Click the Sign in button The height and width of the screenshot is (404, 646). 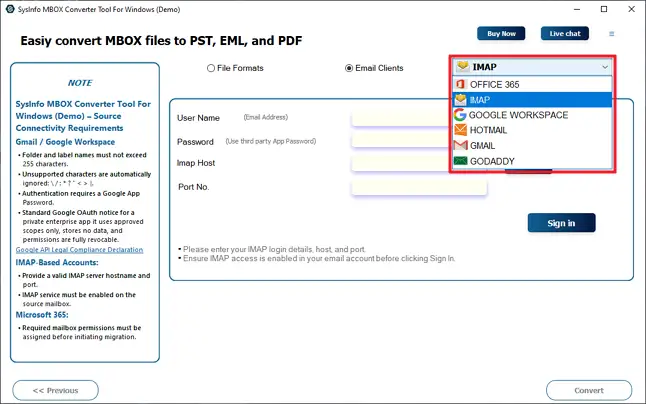tap(561, 223)
